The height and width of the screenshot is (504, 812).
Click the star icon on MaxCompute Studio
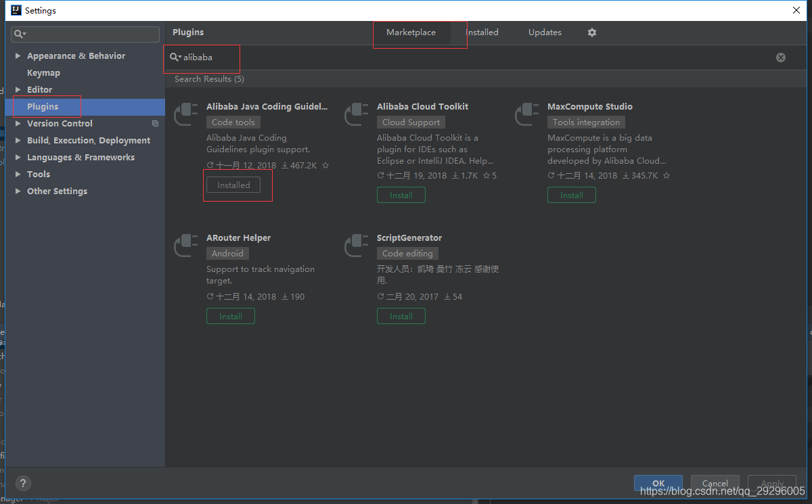(x=667, y=175)
